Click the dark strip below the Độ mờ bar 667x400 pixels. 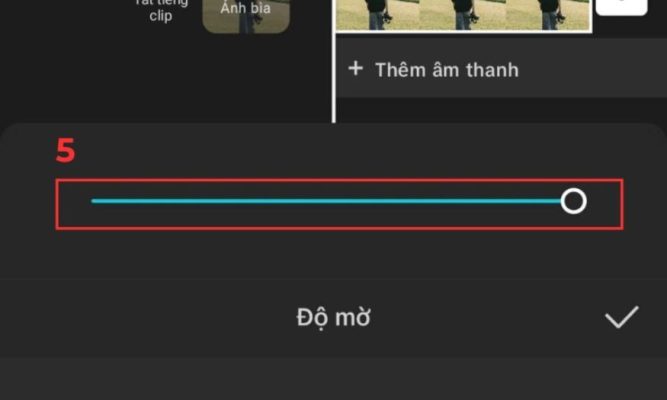tap(334, 379)
